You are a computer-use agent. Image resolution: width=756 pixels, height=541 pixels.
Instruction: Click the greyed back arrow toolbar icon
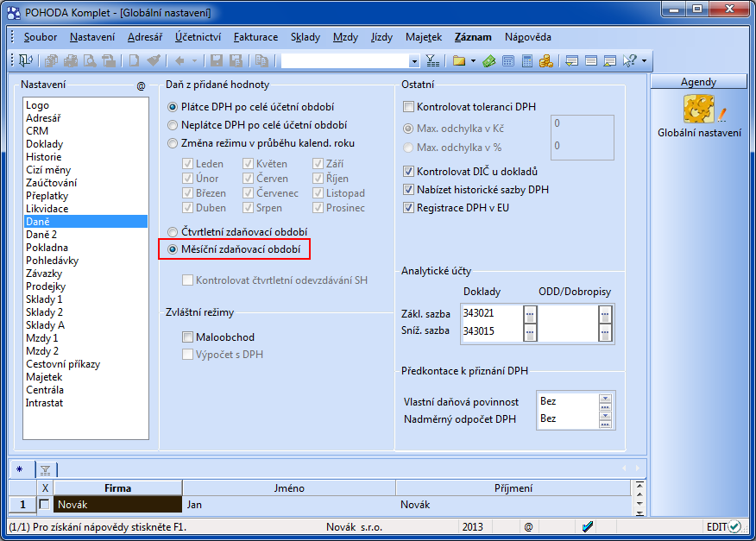pyautogui.click(x=180, y=60)
